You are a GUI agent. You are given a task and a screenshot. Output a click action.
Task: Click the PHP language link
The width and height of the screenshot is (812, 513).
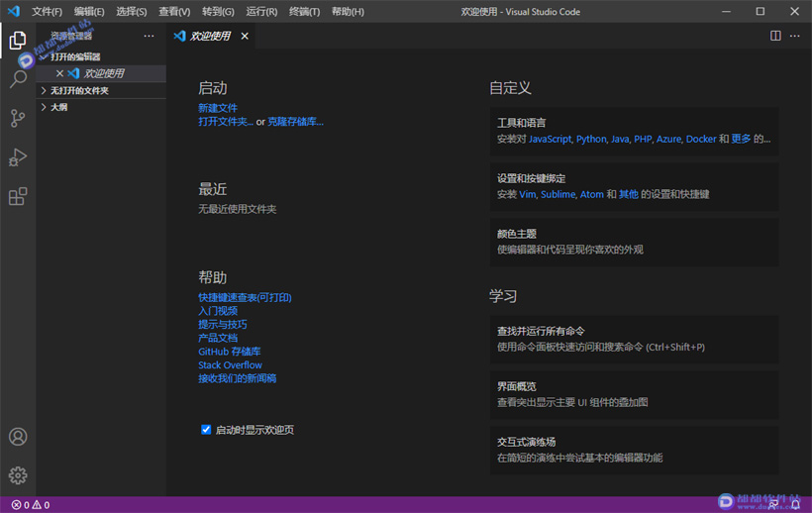coord(643,139)
